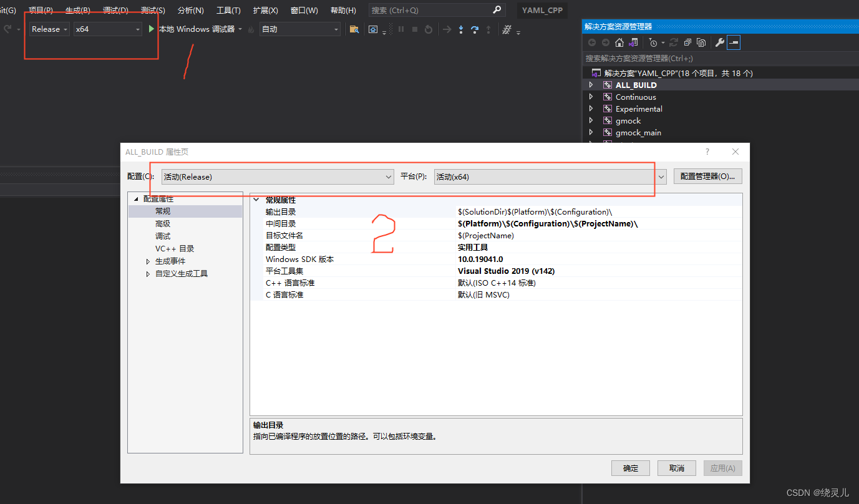859x504 pixels.
Task: Open 配置 活动(Release) combo box in the dialog
Action: click(278, 177)
